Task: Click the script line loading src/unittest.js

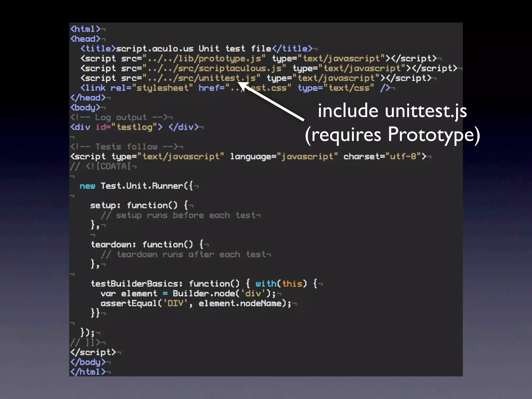Action: coord(256,78)
